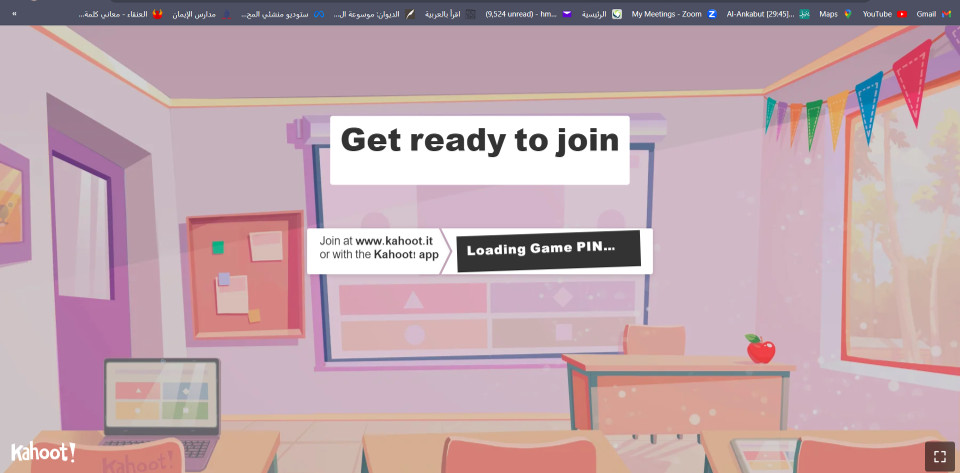The image size is (960, 473).
Task: Open the ستوديو منشئي المح bookmark
Action: (x=282, y=13)
